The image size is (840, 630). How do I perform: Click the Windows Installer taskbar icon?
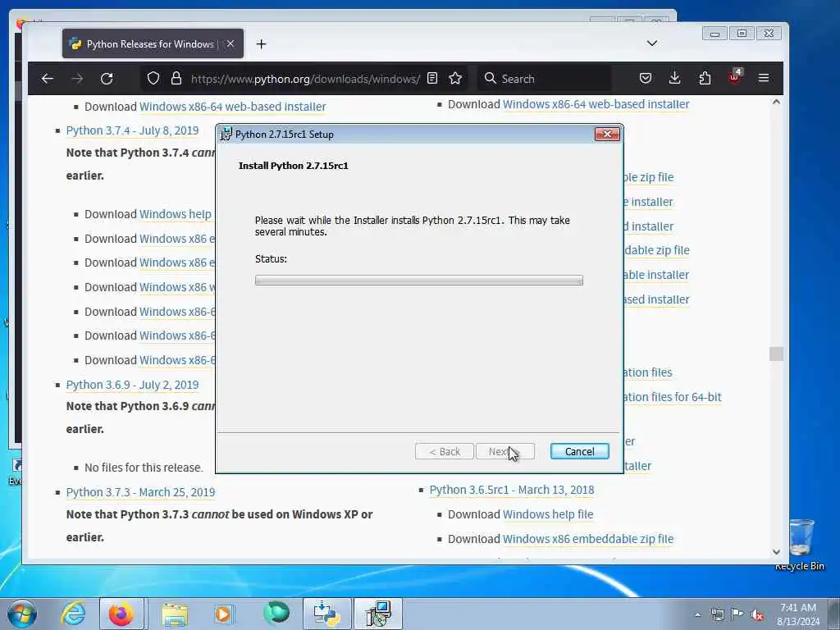tap(378, 614)
